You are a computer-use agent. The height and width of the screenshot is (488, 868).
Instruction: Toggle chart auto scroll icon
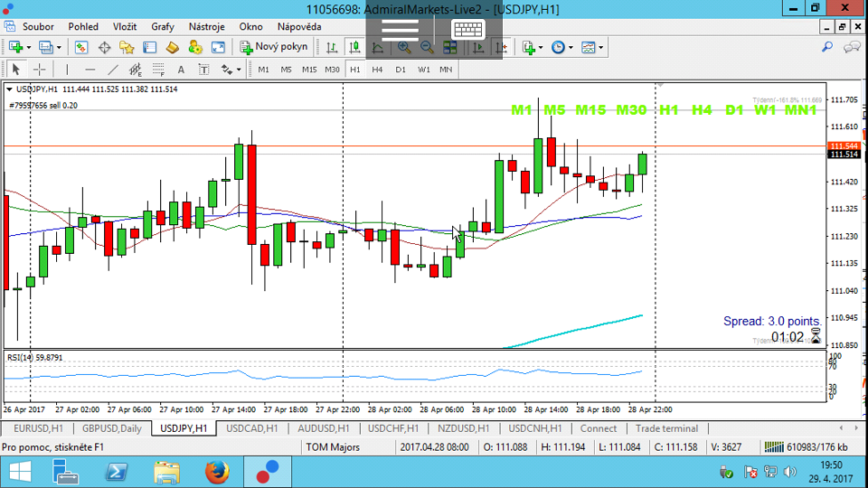[478, 48]
